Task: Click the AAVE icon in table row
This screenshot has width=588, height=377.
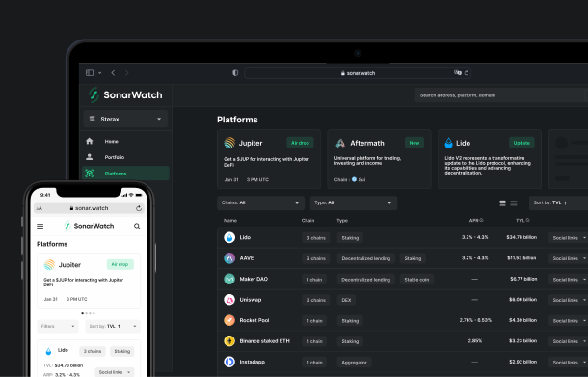Action: [229, 258]
